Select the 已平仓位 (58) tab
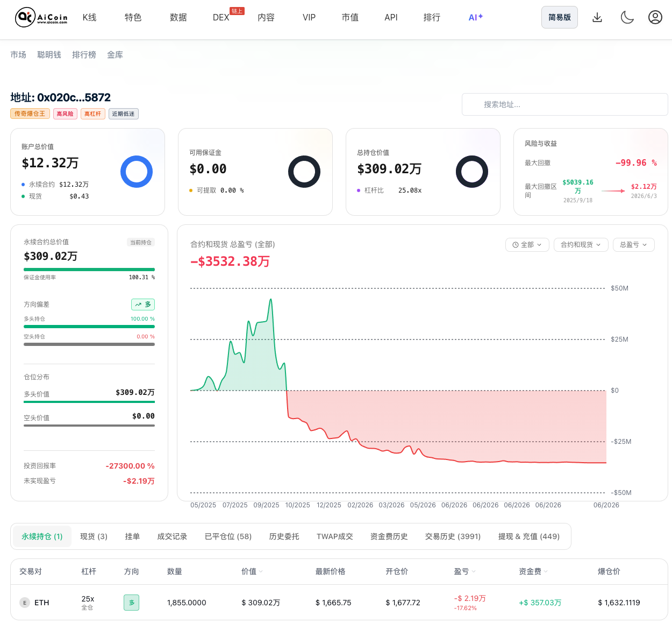This screenshot has height=630, width=672. 228,536
